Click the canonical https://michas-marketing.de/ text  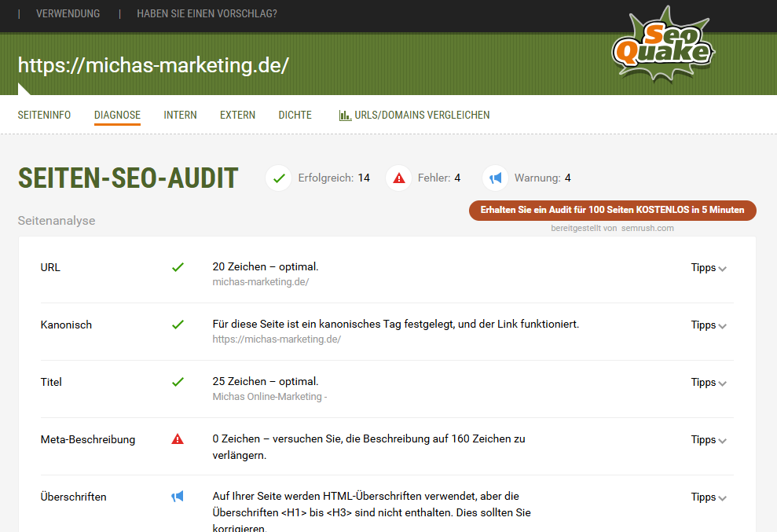[277, 339]
